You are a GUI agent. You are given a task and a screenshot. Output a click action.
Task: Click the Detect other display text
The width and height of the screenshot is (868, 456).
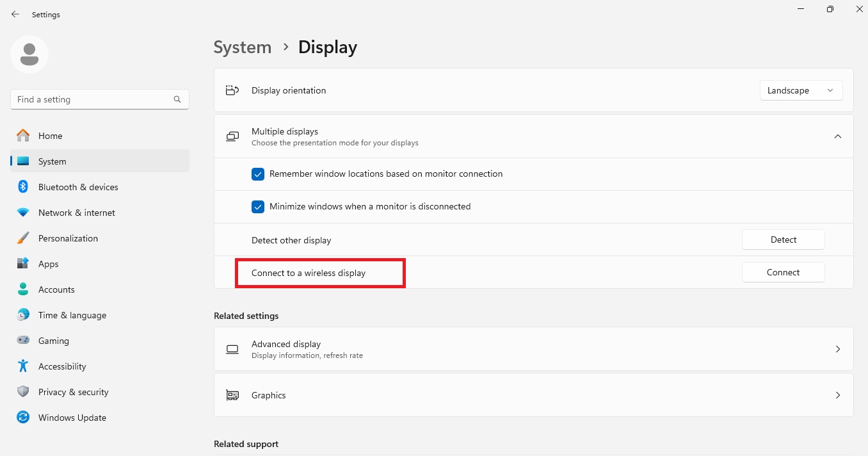pos(291,240)
